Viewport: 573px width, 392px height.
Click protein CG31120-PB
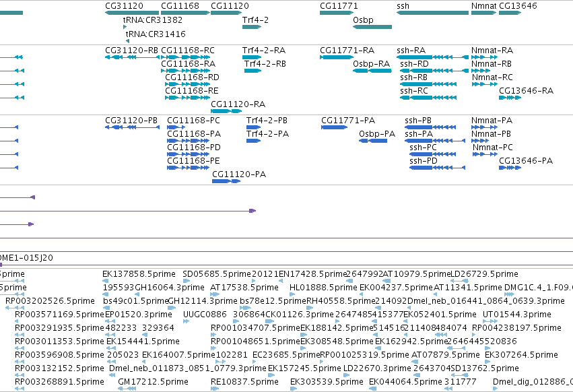131,121
